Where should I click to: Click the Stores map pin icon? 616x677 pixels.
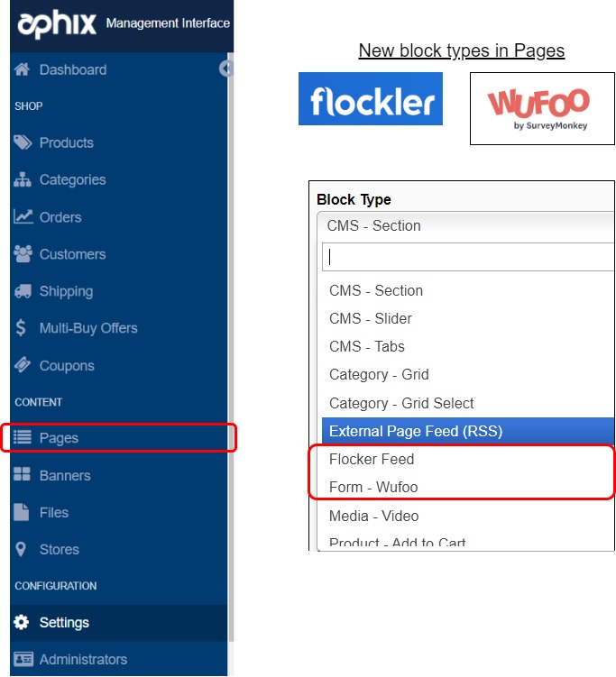pos(21,549)
